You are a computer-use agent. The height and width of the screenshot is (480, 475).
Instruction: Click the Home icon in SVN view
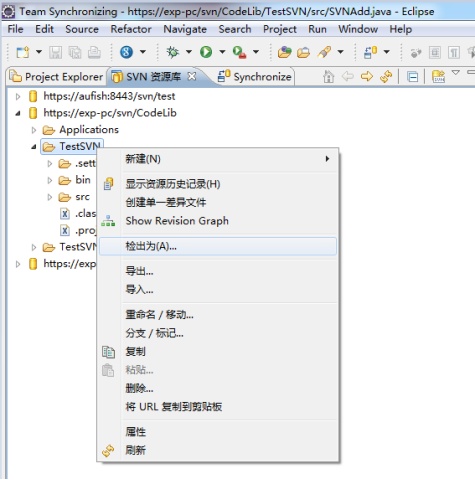(x=328, y=77)
